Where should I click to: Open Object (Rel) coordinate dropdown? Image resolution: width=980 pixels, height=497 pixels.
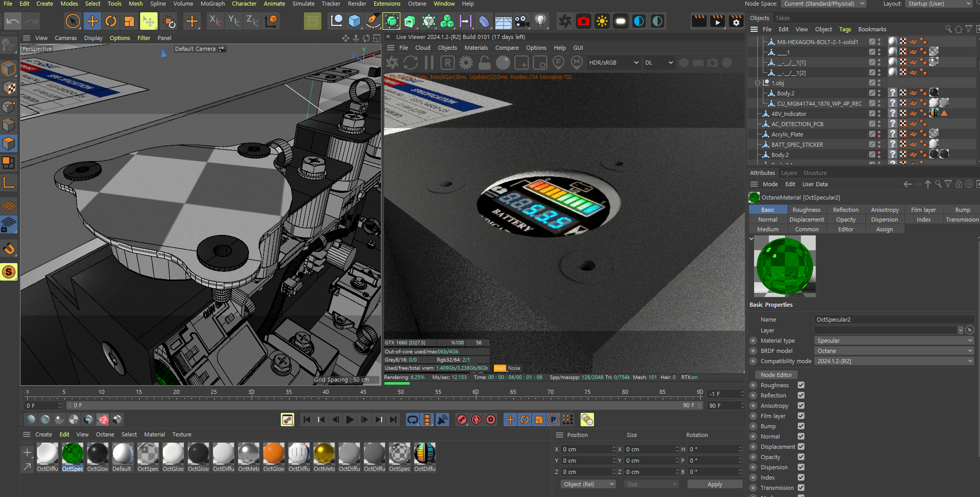(588, 484)
